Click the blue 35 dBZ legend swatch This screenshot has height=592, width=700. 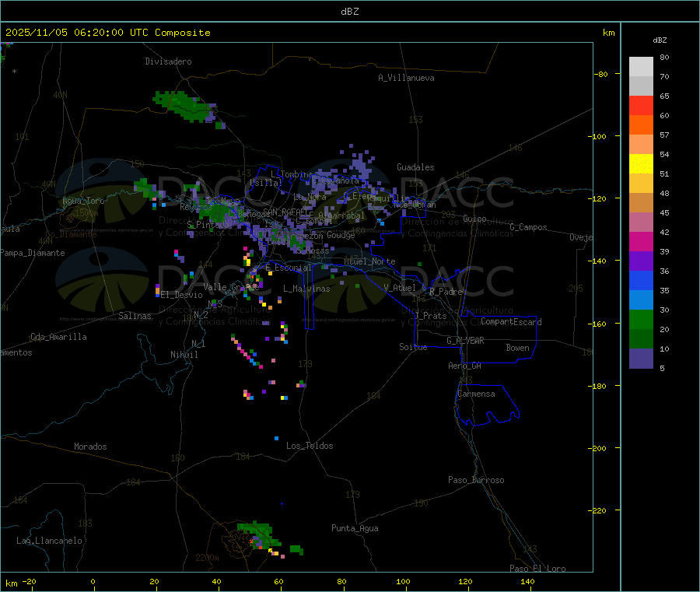point(641,280)
